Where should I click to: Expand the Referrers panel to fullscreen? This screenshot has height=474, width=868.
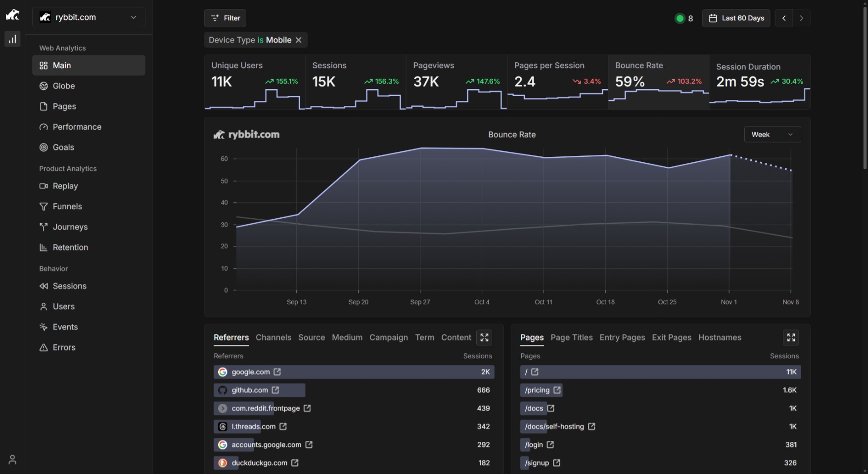[484, 337]
